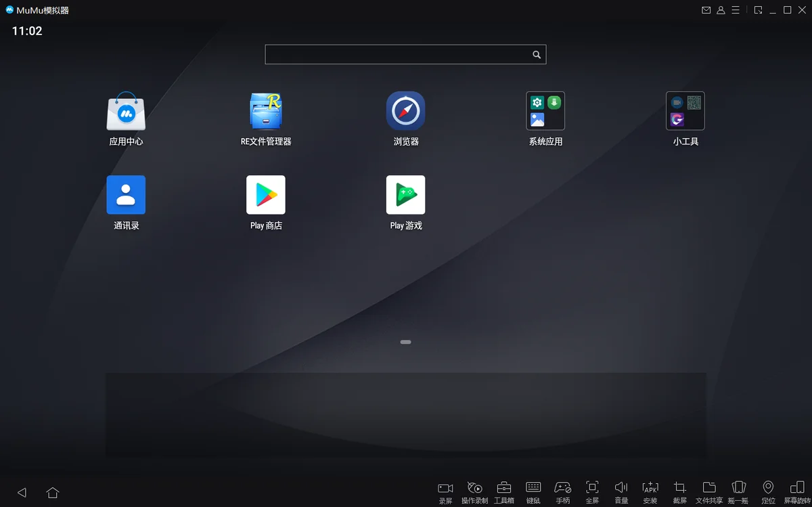The width and height of the screenshot is (812, 507).
Task: Open the hamburger menu in title bar
Action: pyautogui.click(x=736, y=10)
